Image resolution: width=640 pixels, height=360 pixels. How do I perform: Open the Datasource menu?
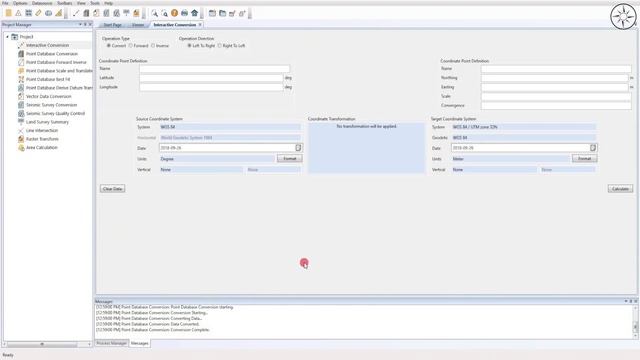coord(42,3)
